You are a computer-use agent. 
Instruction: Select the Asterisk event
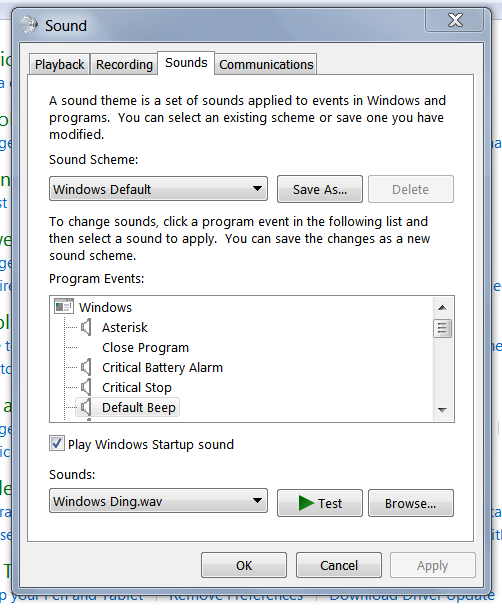125,327
